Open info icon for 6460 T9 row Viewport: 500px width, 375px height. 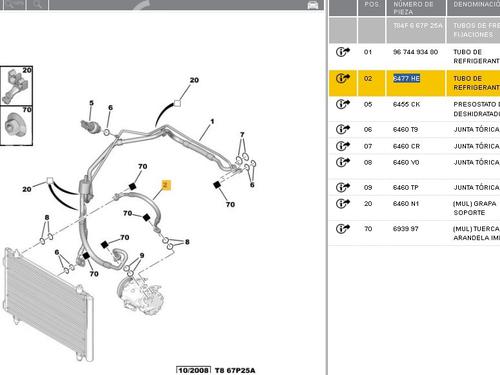tap(343, 129)
